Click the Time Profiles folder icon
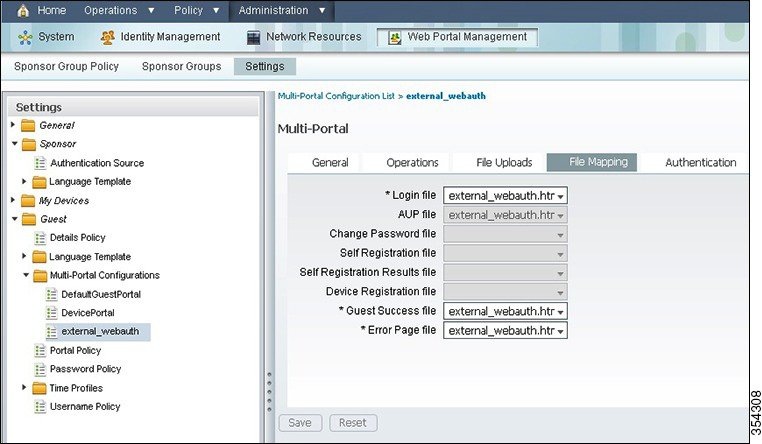This screenshot has width=762, height=444. click(39, 388)
